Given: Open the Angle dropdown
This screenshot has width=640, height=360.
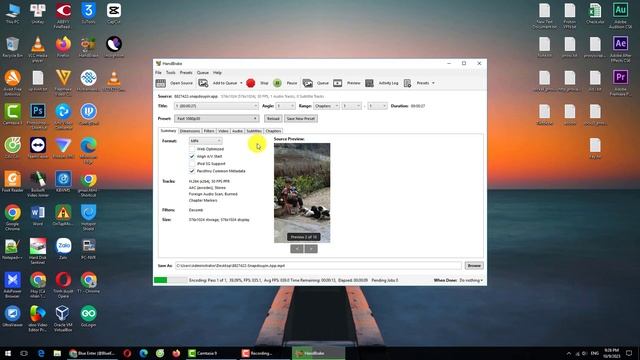Looking at the screenshot, I should point(285,106).
